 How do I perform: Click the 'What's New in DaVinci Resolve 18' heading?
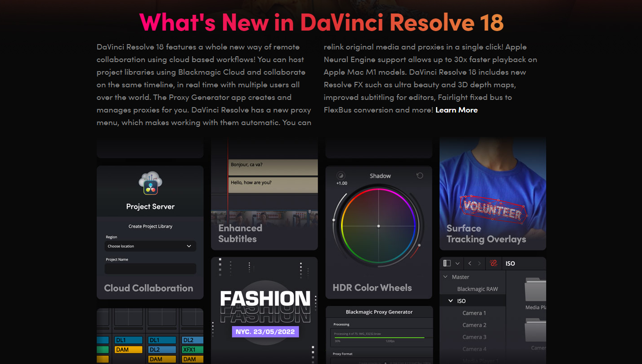pyautogui.click(x=321, y=22)
